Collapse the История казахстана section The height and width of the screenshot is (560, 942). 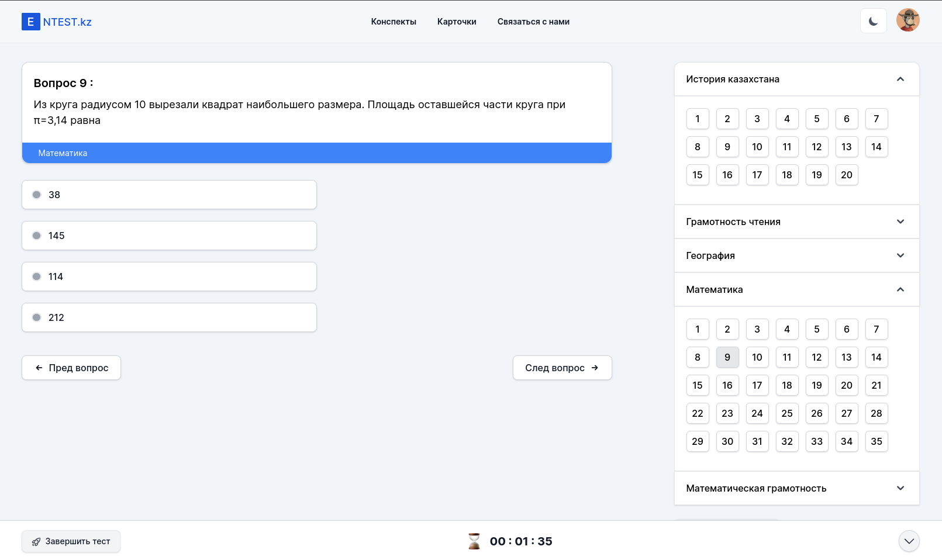[x=797, y=79]
